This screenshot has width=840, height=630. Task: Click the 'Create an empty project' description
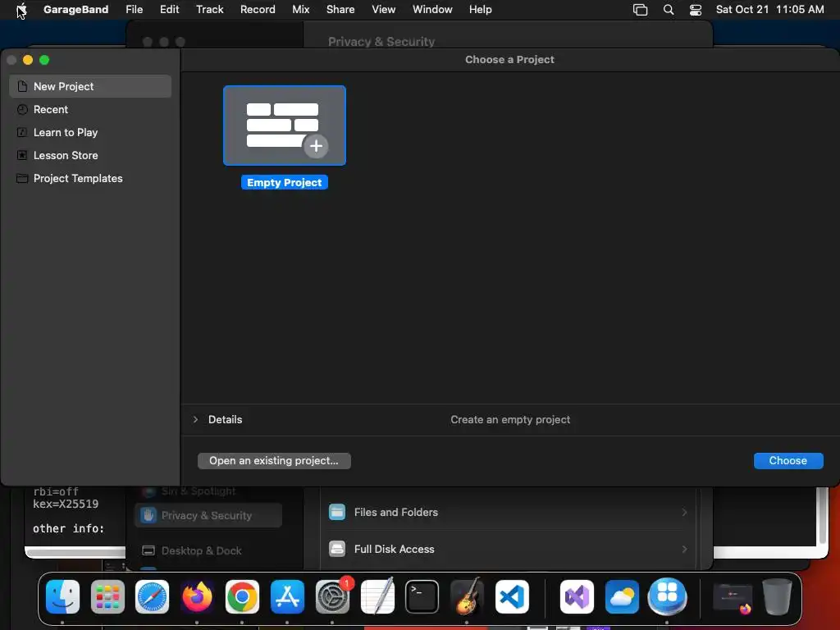[510, 419]
